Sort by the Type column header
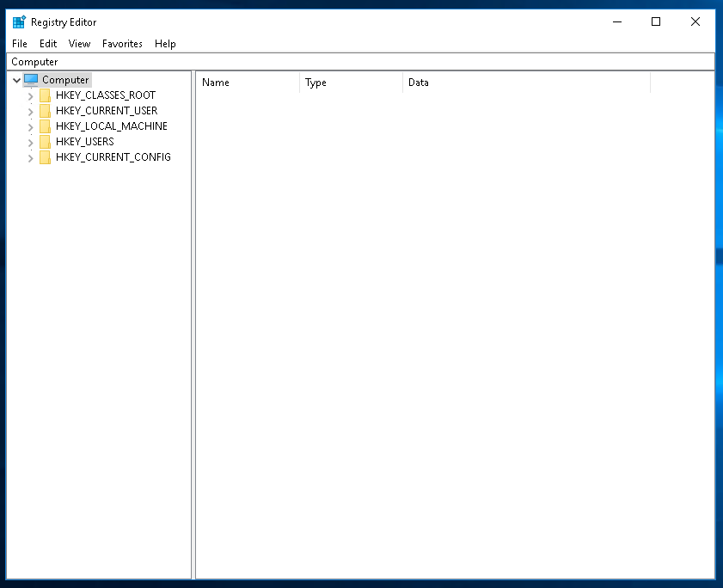 click(x=351, y=82)
